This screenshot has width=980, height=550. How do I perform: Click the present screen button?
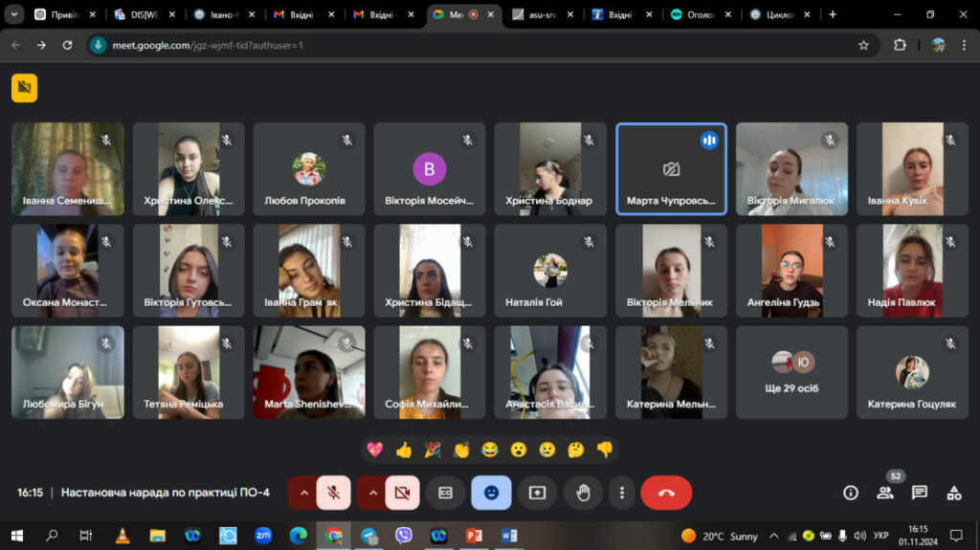pyautogui.click(x=537, y=493)
